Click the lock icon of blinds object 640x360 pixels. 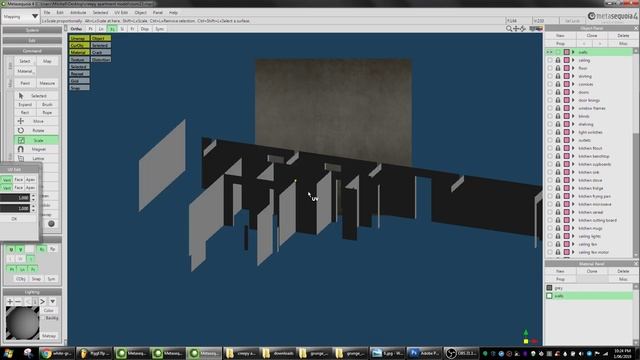(x=558, y=116)
